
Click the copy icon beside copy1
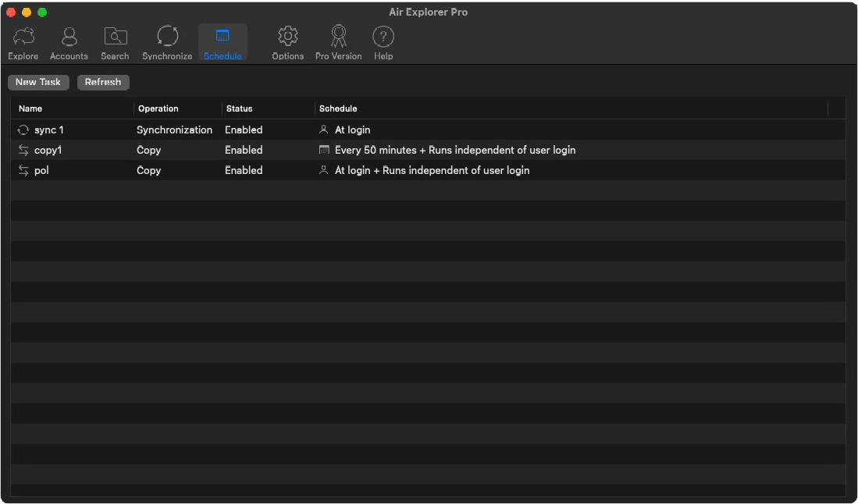pyautogui.click(x=23, y=150)
